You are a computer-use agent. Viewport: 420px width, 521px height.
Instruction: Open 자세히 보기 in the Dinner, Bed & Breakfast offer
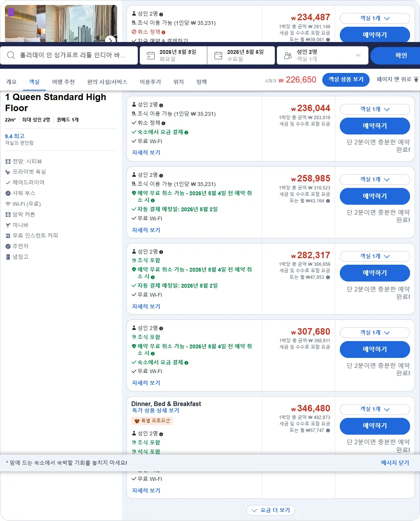coord(146,490)
